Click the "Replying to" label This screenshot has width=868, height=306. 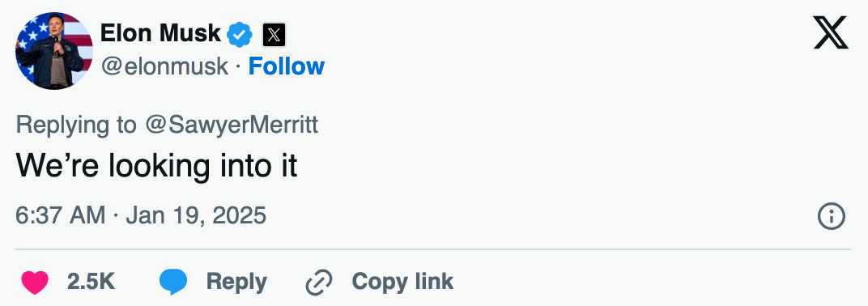pos(76,125)
